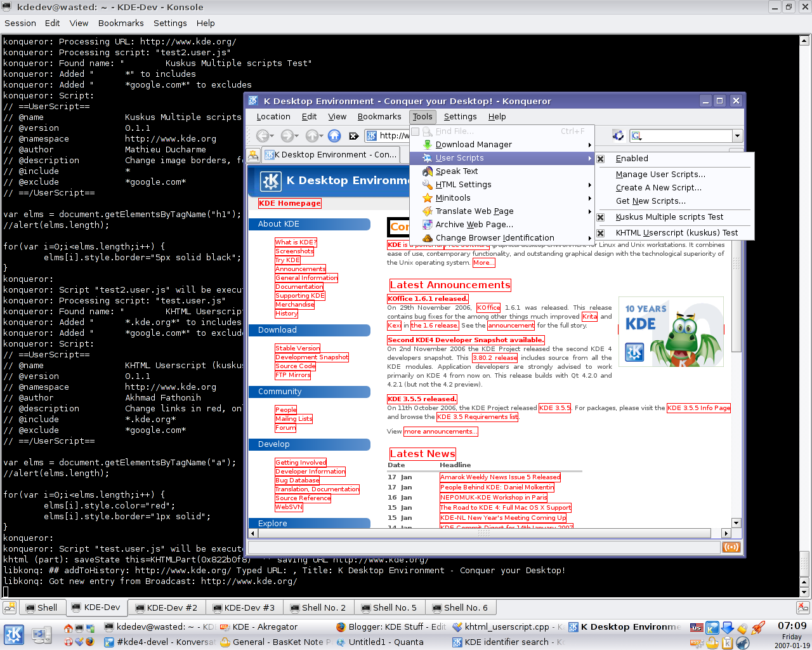812x650 pixels.
Task: Click the Konsole terminal vertical scrollbar
Action: [x=804, y=317]
